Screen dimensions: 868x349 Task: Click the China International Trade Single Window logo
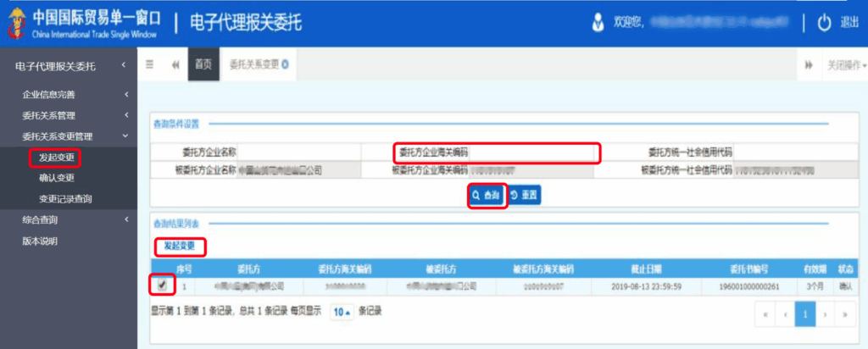[84, 24]
